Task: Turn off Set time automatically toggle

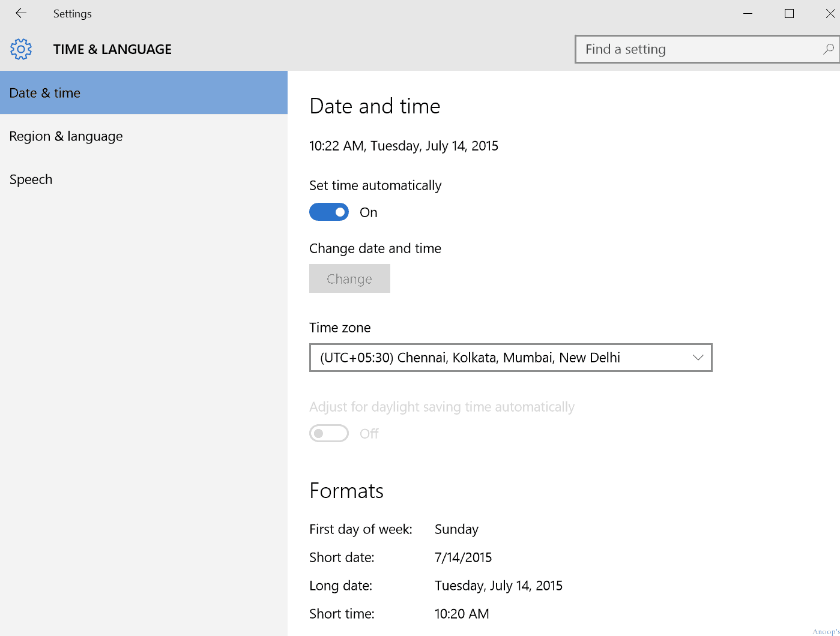Action: pyautogui.click(x=329, y=212)
